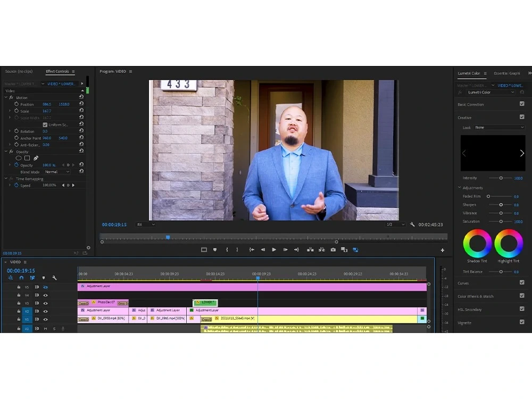Adjust the Intensity slider
Image resolution: width=532 pixels, height=399 pixels.
[501, 178]
